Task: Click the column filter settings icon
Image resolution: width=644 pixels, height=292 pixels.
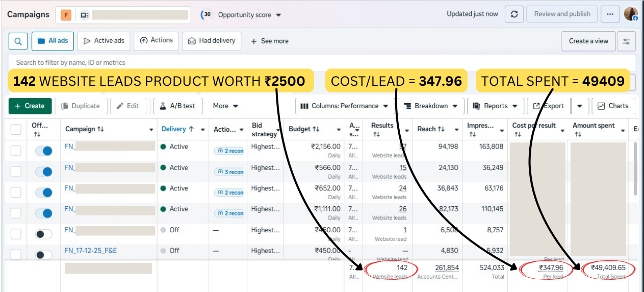Action: coord(626,41)
